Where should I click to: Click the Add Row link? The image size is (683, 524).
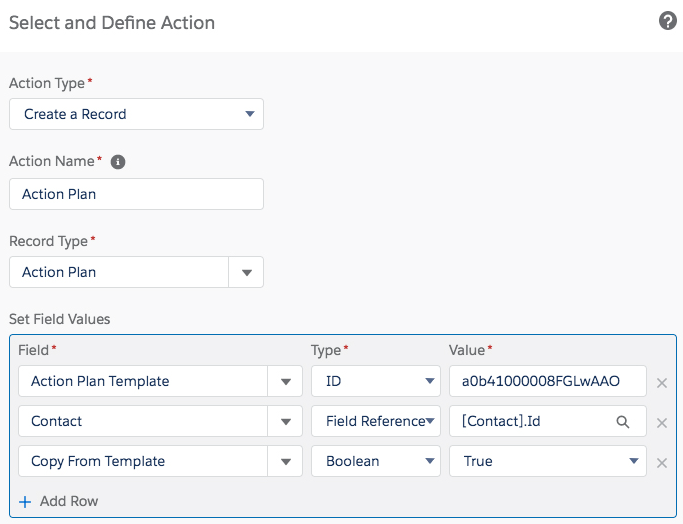(x=68, y=501)
